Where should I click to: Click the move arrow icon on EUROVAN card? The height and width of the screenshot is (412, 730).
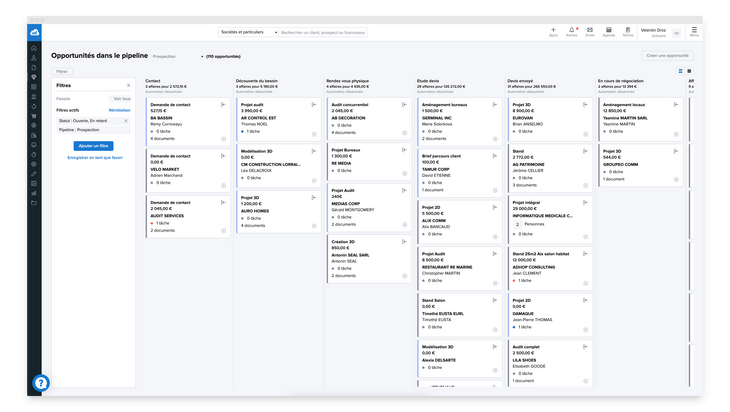pyautogui.click(x=585, y=105)
